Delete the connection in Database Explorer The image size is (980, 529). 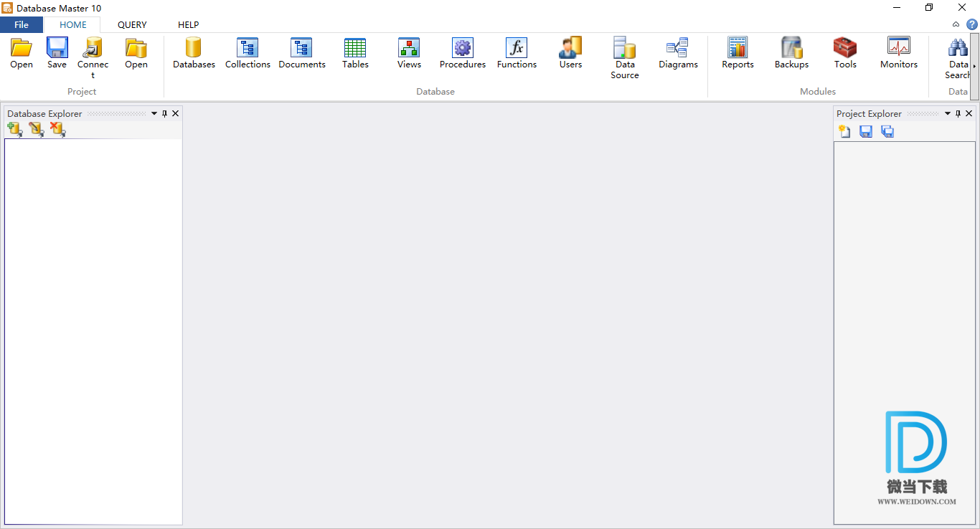(57, 130)
